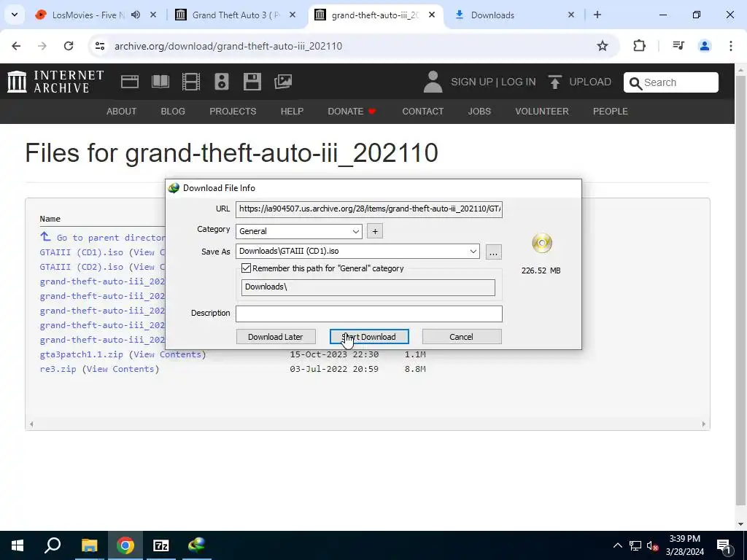Viewport: 747px width, 560px height.
Task: Bookmark this page with star icon
Action: tap(603, 46)
